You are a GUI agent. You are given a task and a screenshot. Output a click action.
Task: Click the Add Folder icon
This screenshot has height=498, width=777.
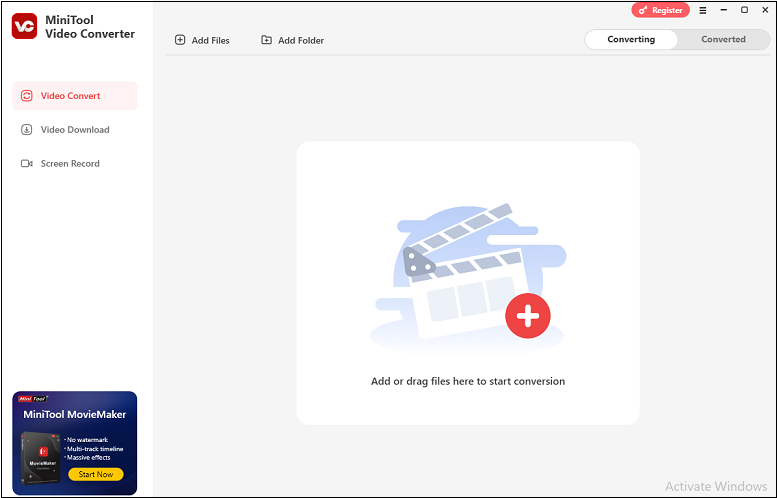click(266, 40)
